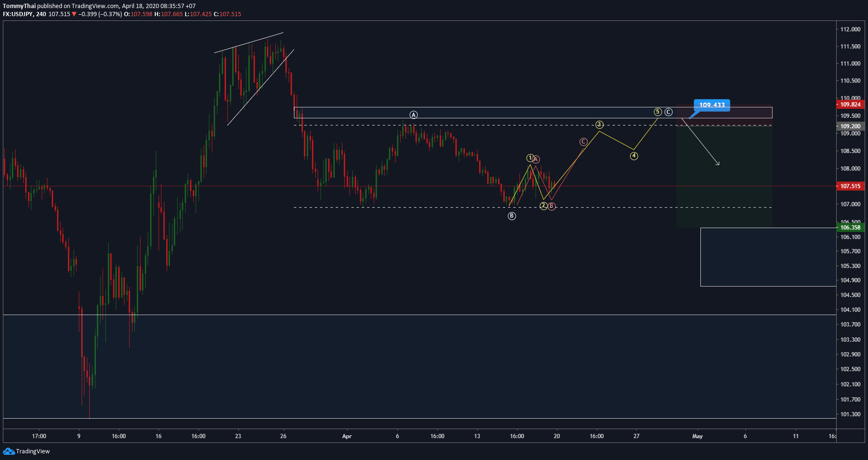Click the 102.500 price axis label
Screen dimensions: 868x460
tap(850, 369)
